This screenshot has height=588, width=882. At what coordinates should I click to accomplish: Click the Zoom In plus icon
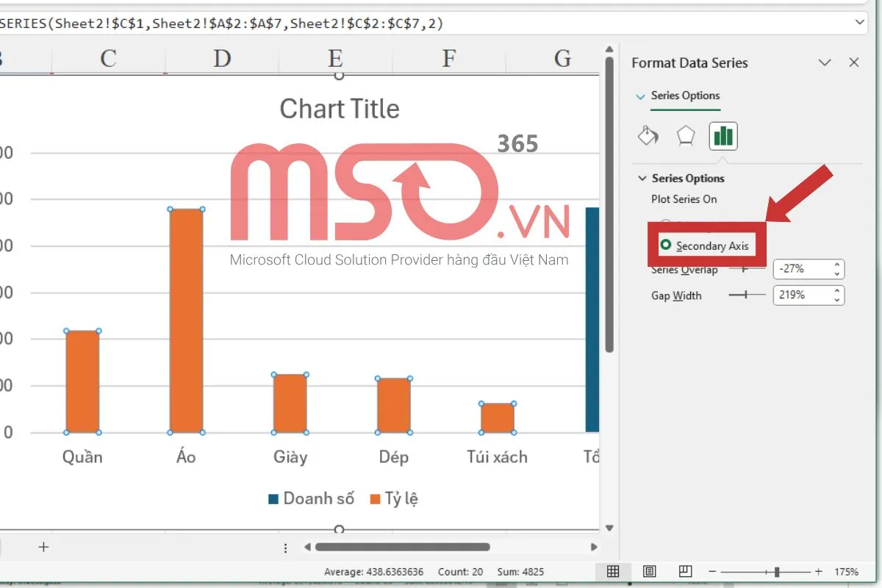[x=817, y=571]
